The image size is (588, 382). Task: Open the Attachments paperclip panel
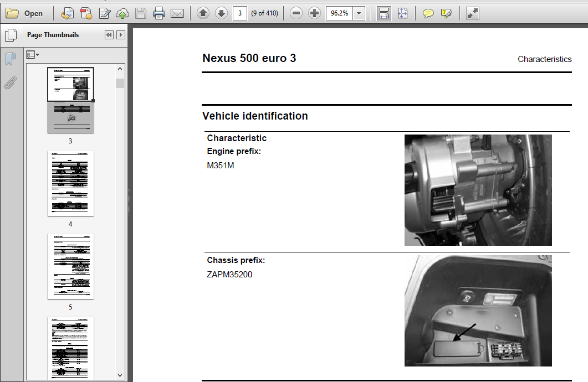click(11, 83)
